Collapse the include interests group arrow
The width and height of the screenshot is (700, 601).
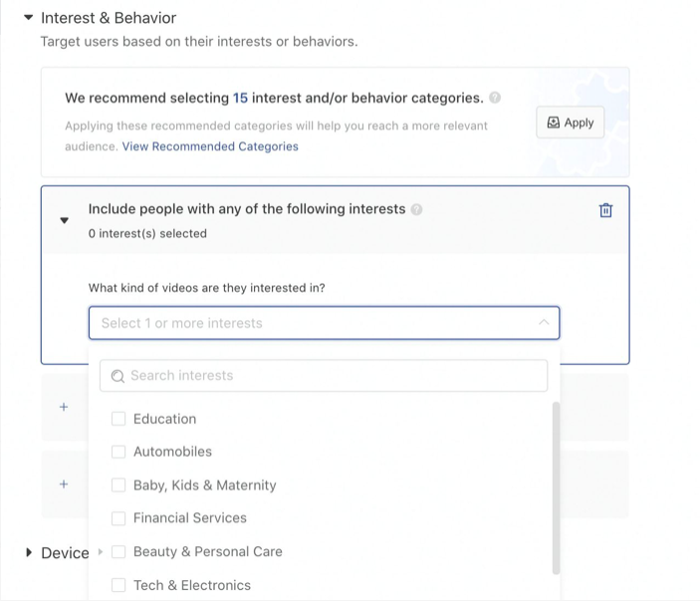(65, 221)
